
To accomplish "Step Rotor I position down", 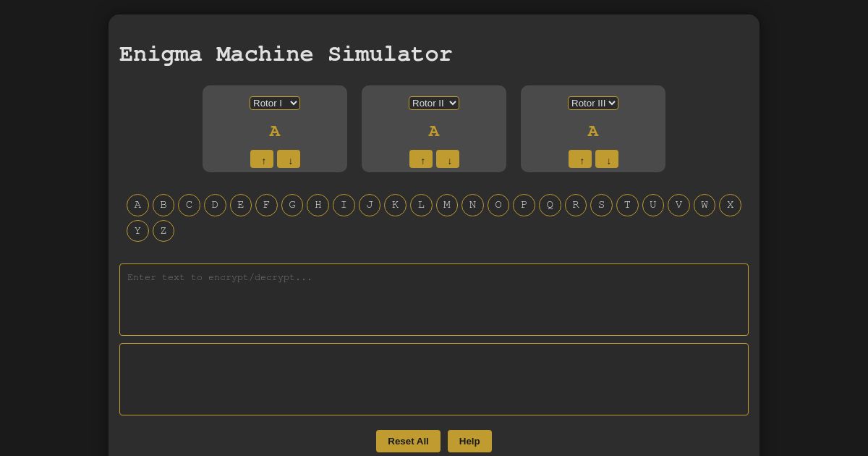I will pyautogui.click(x=289, y=159).
